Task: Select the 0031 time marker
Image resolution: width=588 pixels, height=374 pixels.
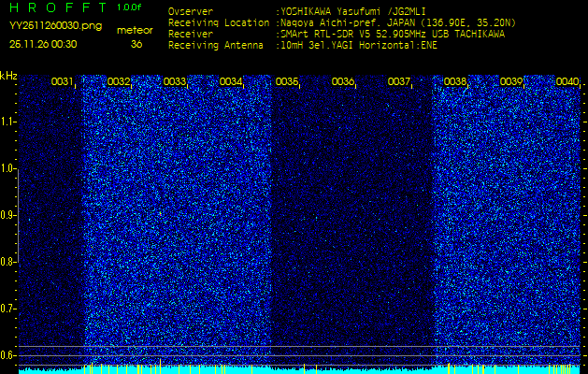Action: coord(62,81)
